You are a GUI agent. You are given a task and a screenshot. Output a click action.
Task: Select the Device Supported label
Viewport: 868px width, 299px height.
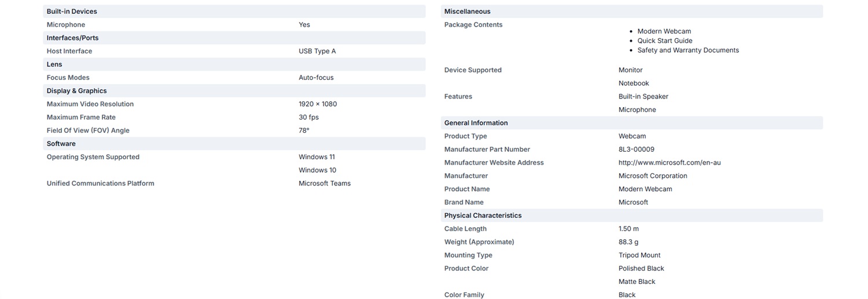473,70
